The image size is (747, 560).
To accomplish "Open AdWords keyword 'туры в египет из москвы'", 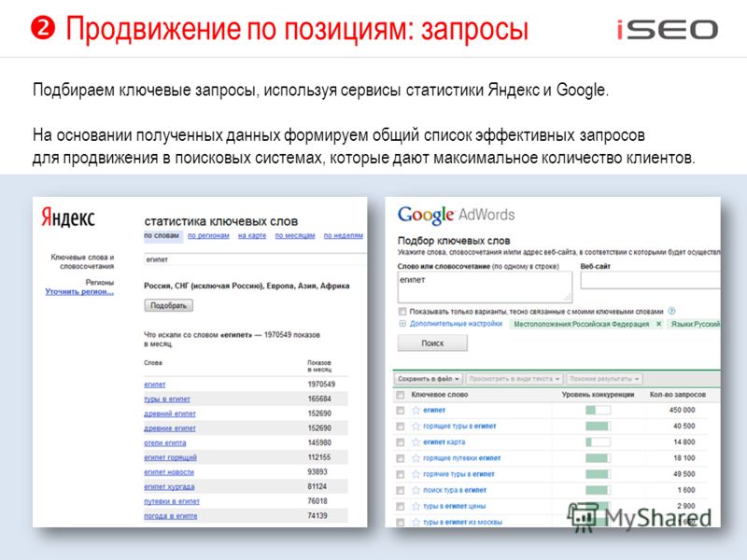I will [x=462, y=523].
